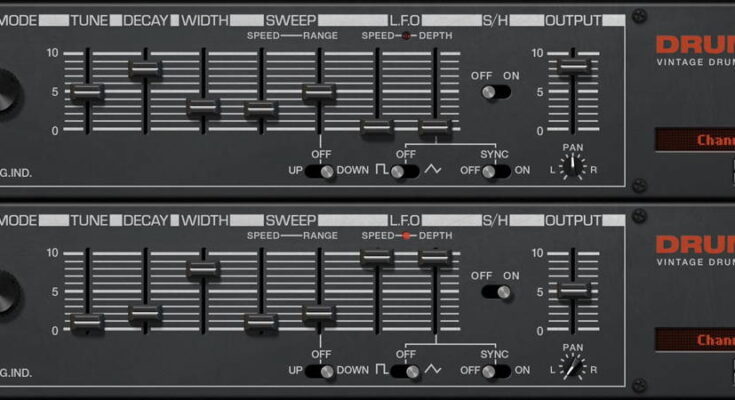Click the top unit's MODE knob
735x400 pixels.
point(4,93)
